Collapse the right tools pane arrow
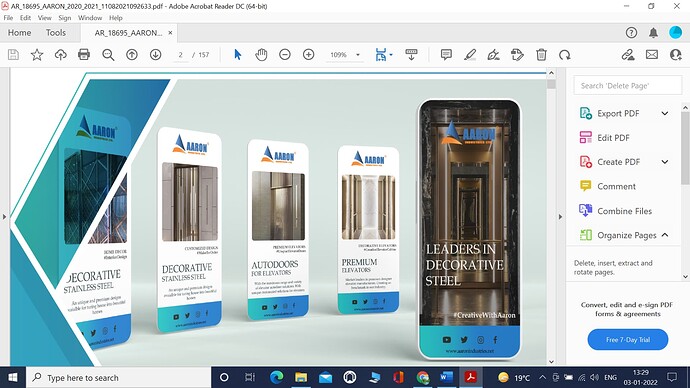Screen dimensions: 690x388 pyautogui.click(x=560, y=217)
